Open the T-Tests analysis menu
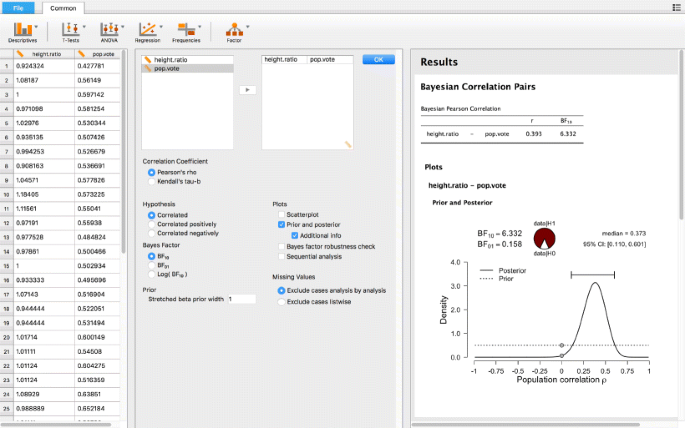The width and height of the screenshot is (685, 428). (x=68, y=33)
